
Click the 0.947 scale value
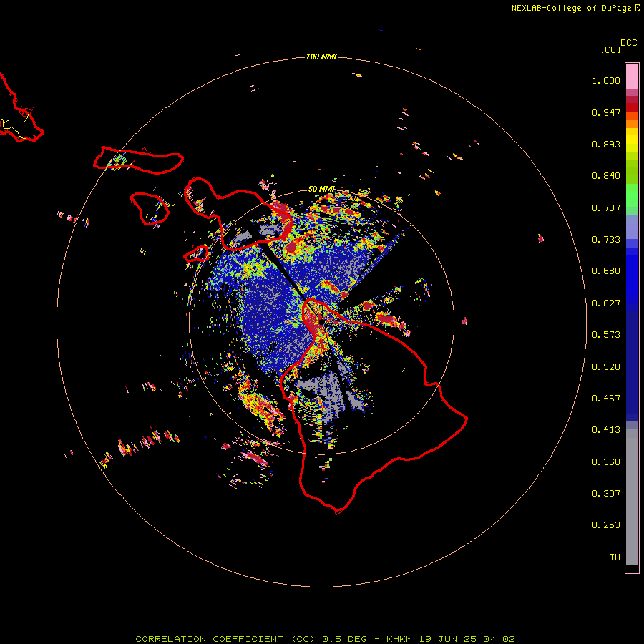(606, 112)
